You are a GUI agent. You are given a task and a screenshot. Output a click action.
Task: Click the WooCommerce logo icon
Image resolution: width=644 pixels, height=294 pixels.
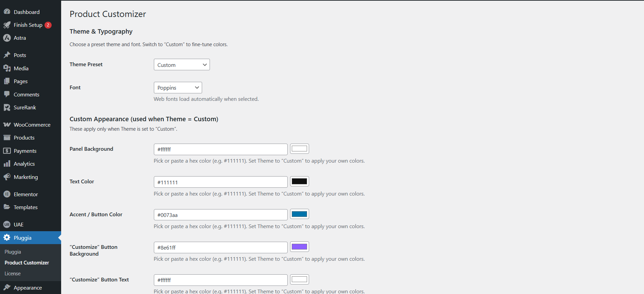click(7, 125)
